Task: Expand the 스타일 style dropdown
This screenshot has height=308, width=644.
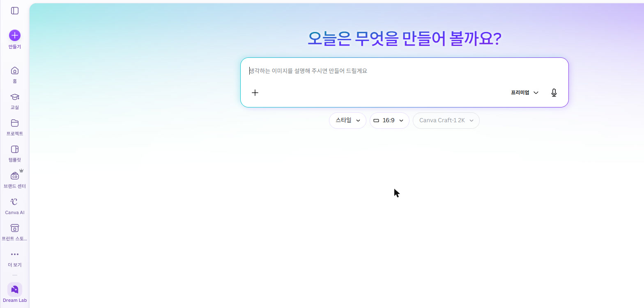Action: point(347,121)
